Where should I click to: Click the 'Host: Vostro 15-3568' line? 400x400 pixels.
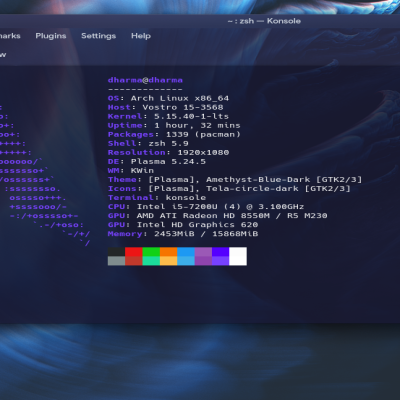point(165,107)
